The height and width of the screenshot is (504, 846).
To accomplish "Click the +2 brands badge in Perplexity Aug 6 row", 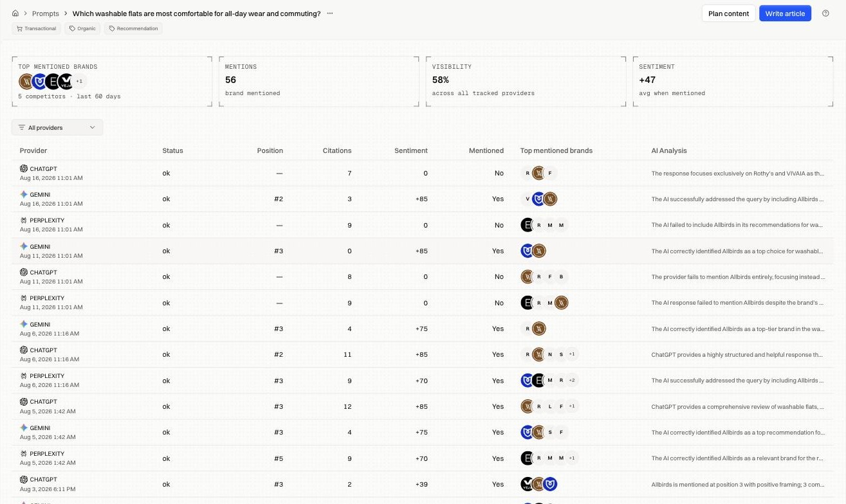I will pyautogui.click(x=572, y=381).
